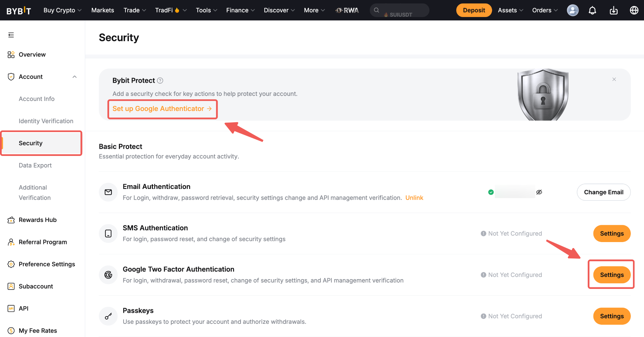Click the Change Email button
644x337 pixels.
pyautogui.click(x=603, y=192)
